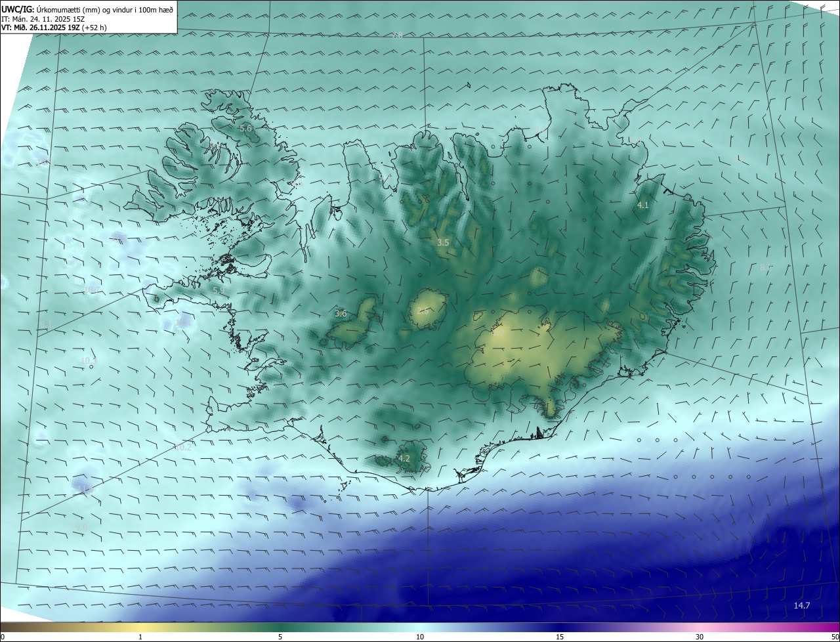This screenshot has width=840, height=642.
Task: Click the 'UWC/IG: Úrkomumætti (mm)' title line
Action: pyautogui.click(x=87, y=9)
